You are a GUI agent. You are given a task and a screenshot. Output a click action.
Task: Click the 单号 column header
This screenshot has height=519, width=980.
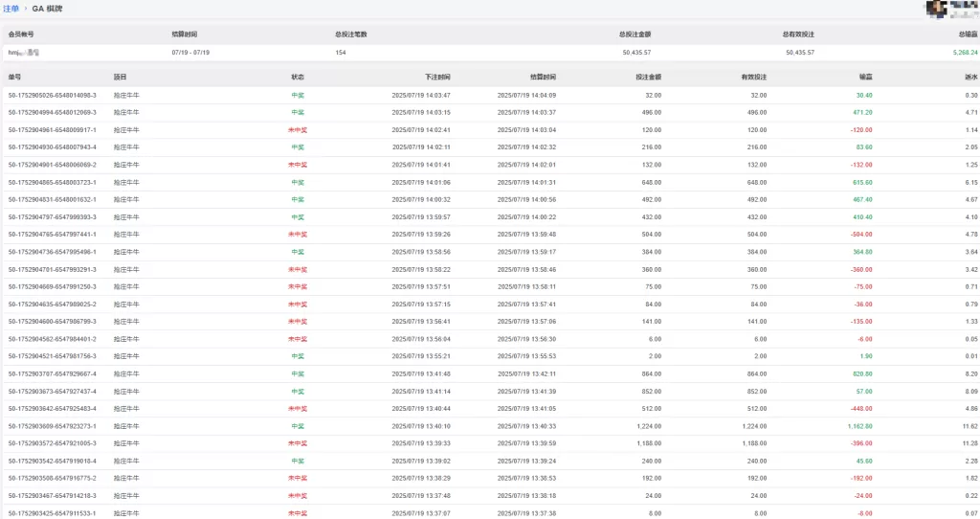14,77
